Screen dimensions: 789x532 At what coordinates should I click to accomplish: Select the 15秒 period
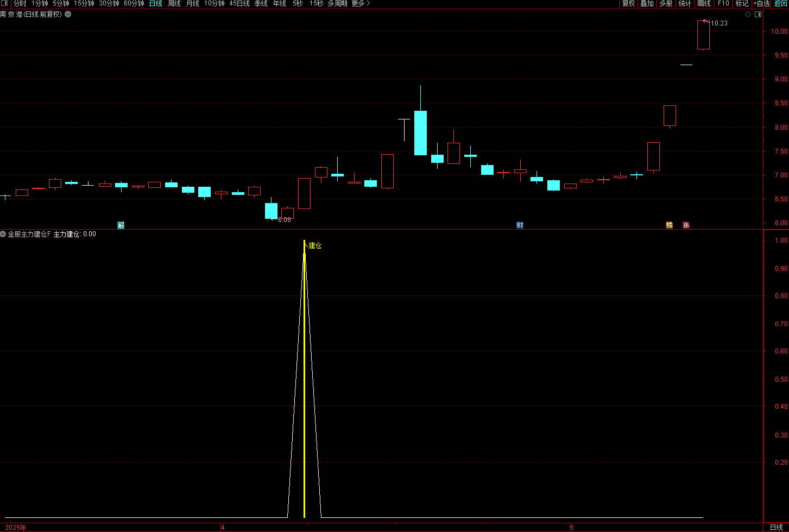(316, 4)
